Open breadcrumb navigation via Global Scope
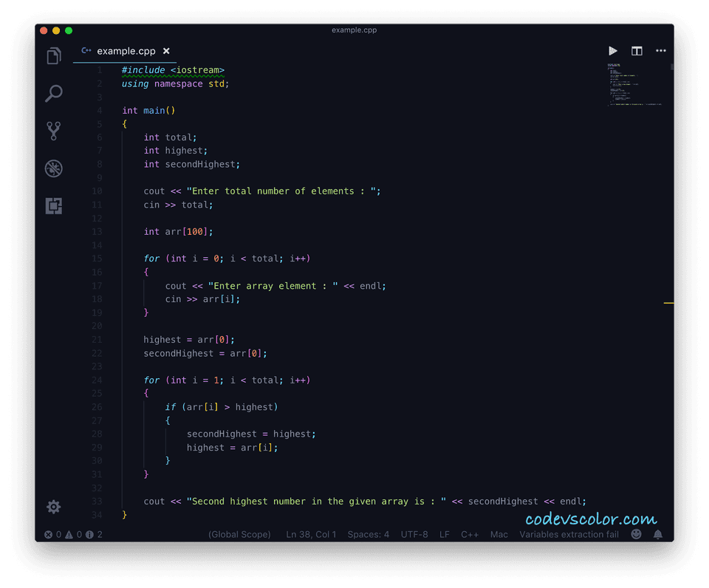Viewport: 709px width, 588px height. [x=239, y=534]
